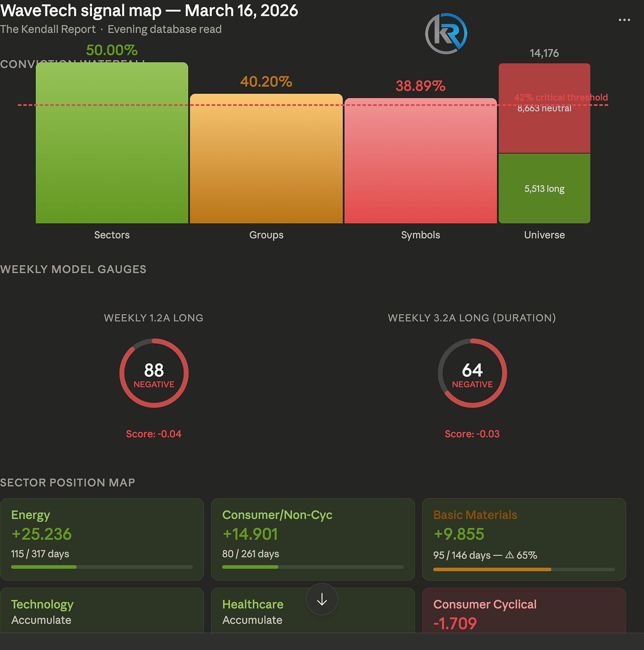Click the Consumer/Non-Cyc days progress bar
Viewport: 644px width, 650px height.
[x=313, y=567]
